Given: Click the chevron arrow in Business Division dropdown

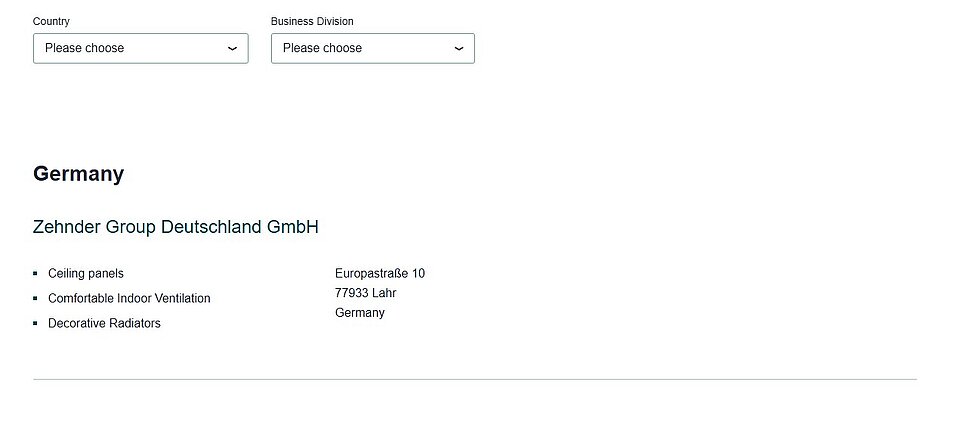Looking at the screenshot, I should pyautogui.click(x=459, y=48).
